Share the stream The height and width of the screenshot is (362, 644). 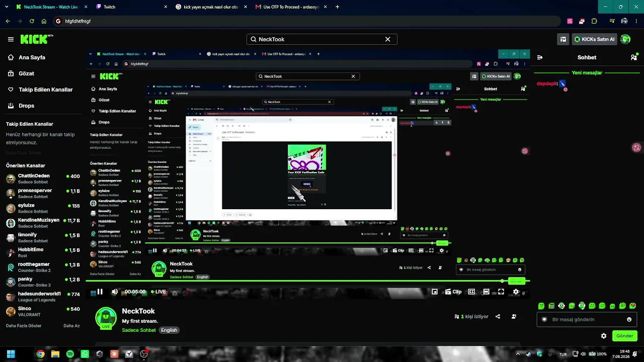click(498, 317)
